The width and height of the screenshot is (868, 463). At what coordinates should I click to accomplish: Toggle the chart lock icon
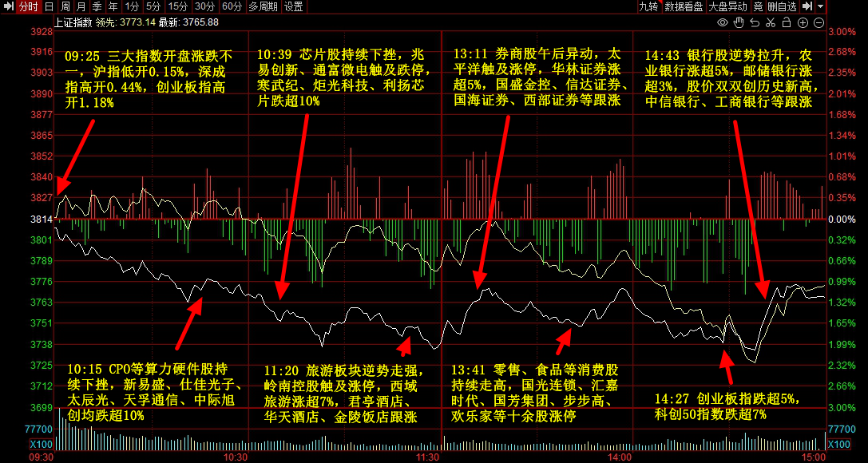click(787, 22)
